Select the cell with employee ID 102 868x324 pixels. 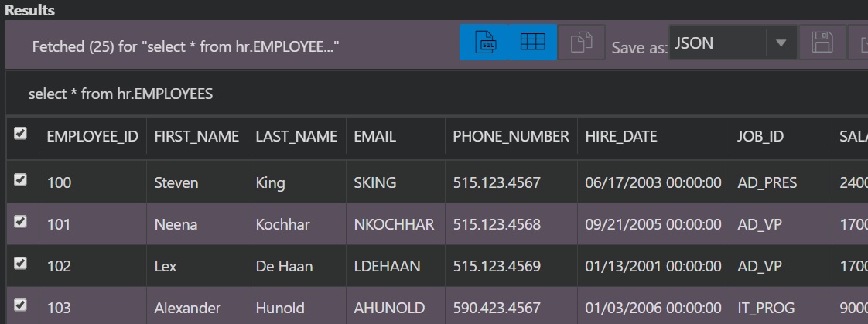pos(92,267)
